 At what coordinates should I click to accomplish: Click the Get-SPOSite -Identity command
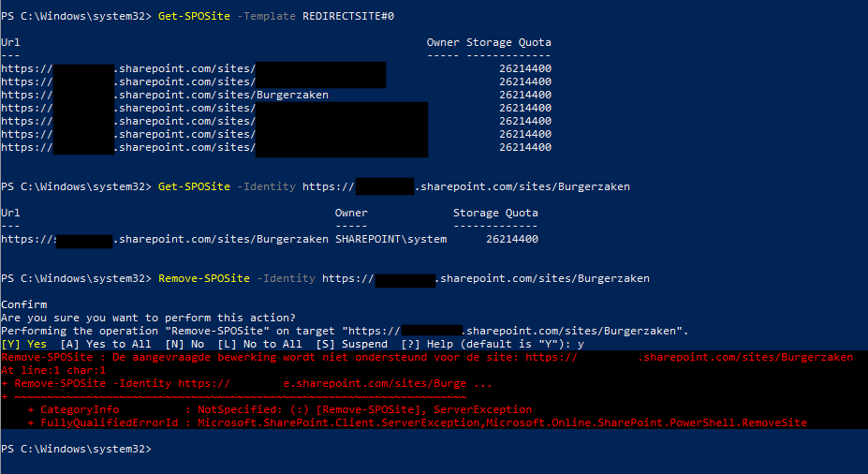click(227, 186)
